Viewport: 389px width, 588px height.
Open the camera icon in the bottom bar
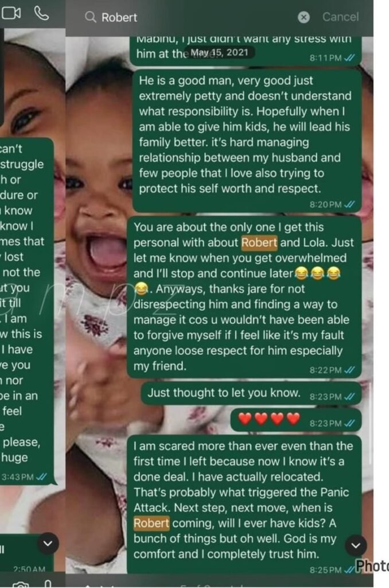(x=21, y=584)
